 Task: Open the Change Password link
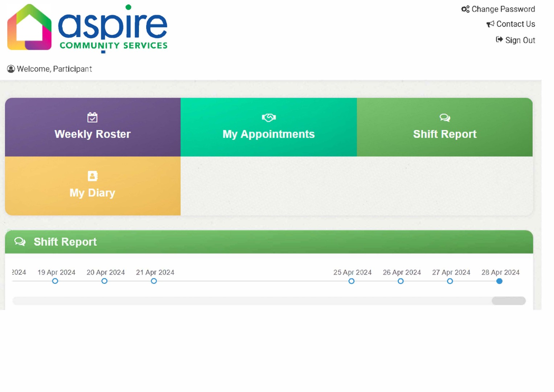pyautogui.click(x=503, y=9)
